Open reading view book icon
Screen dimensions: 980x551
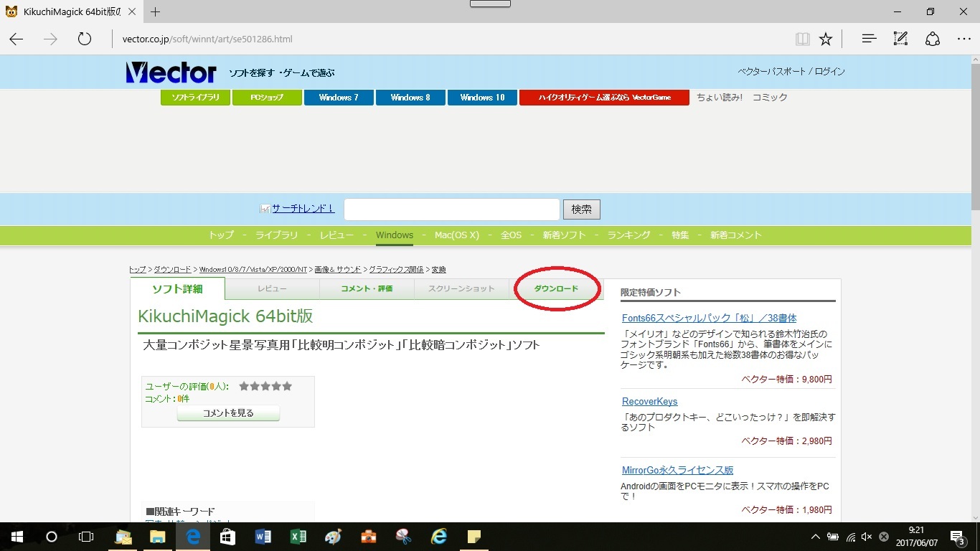803,39
